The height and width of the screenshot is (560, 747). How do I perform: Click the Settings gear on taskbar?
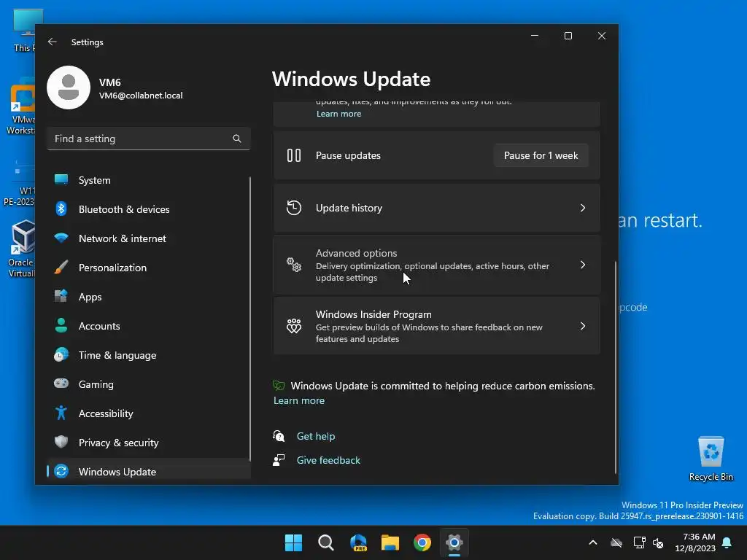pyautogui.click(x=454, y=542)
